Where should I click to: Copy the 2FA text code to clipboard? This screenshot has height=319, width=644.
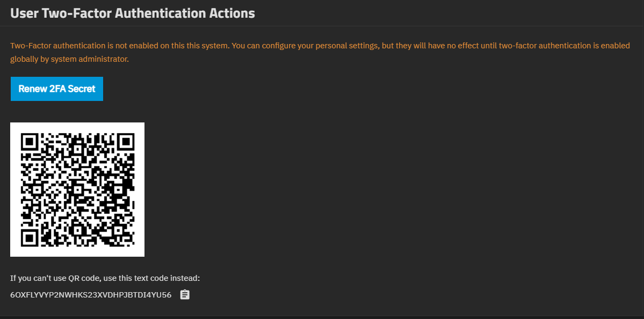point(185,295)
